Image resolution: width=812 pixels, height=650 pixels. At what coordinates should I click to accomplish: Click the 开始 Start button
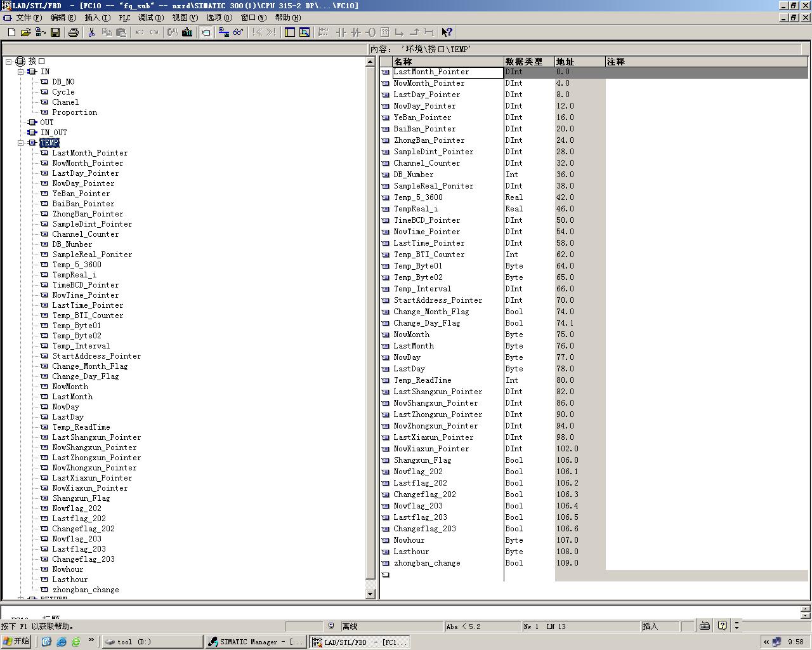point(16,641)
